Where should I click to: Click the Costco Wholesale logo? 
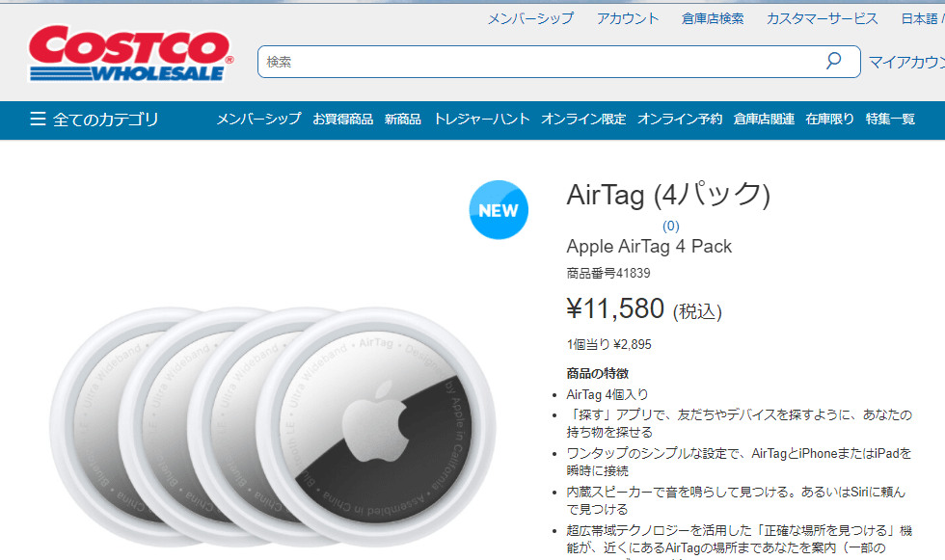tap(125, 53)
